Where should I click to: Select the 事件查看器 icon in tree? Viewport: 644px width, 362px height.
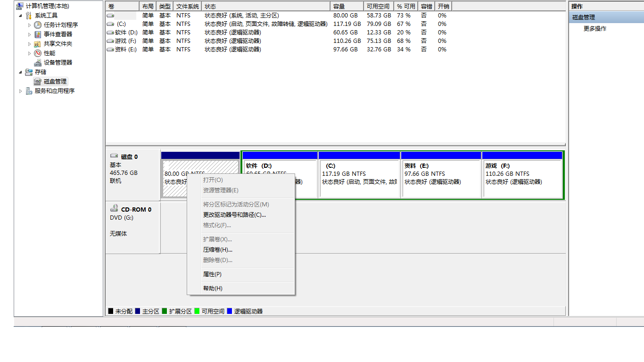point(38,34)
